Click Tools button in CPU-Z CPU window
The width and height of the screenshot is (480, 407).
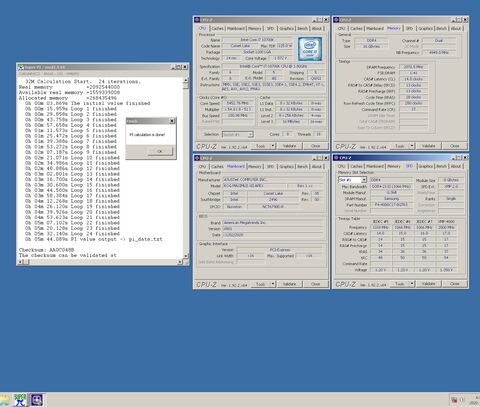coord(260,146)
